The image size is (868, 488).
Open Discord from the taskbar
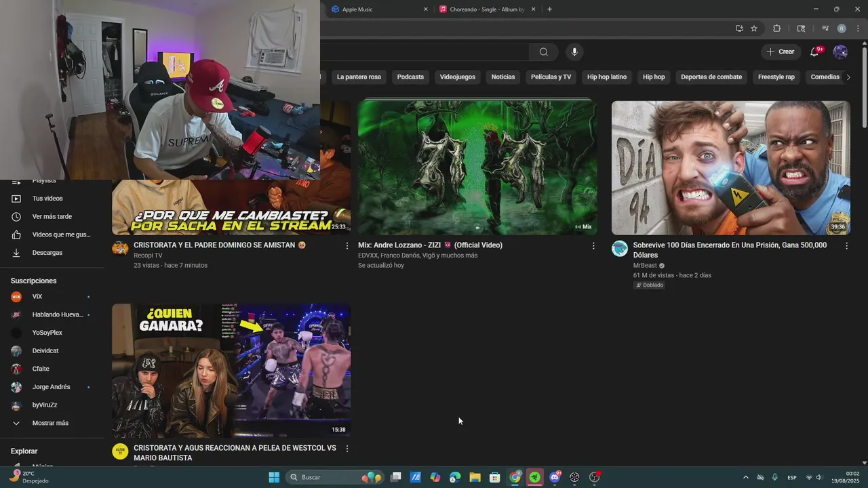[x=555, y=477]
